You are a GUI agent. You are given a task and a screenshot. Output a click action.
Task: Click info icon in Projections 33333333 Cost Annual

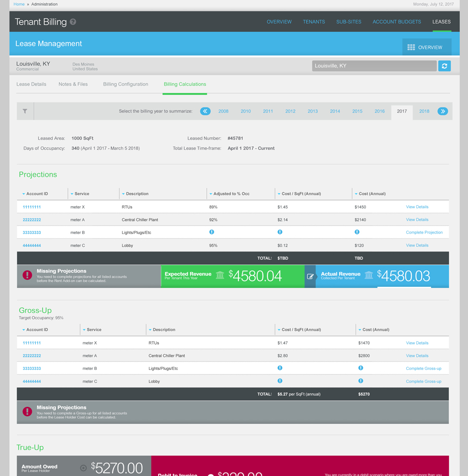[x=357, y=232]
